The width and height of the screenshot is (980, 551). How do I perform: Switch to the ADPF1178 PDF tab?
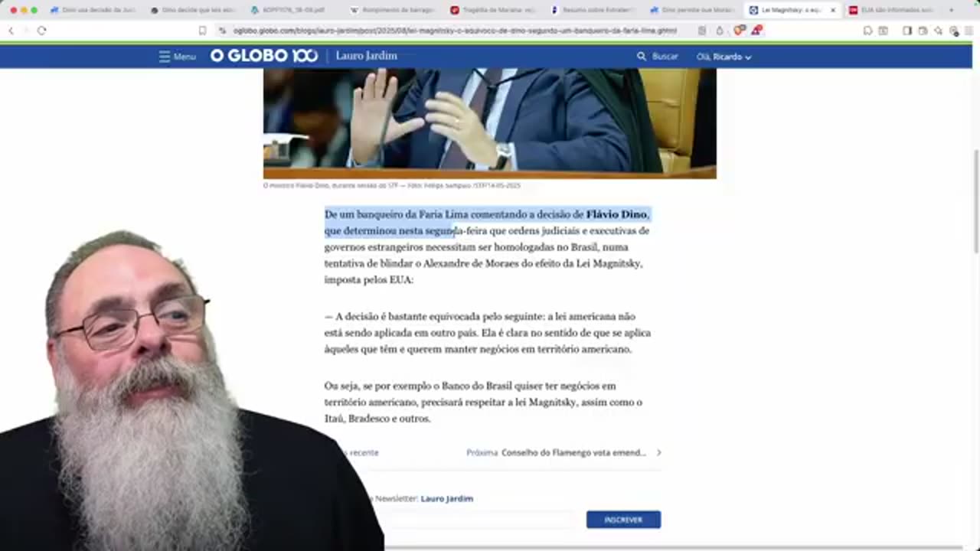tap(292, 10)
